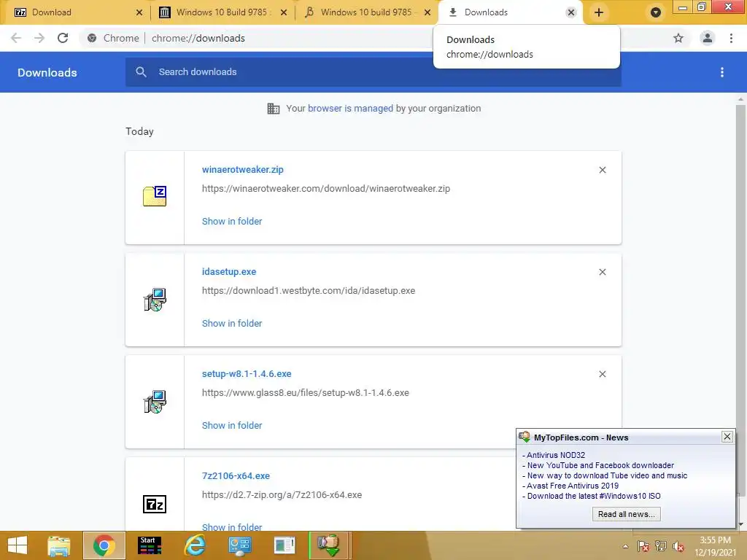This screenshot has height=560, width=747.
Task: Open winaerotweaker.zip file link
Action: [242, 169]
